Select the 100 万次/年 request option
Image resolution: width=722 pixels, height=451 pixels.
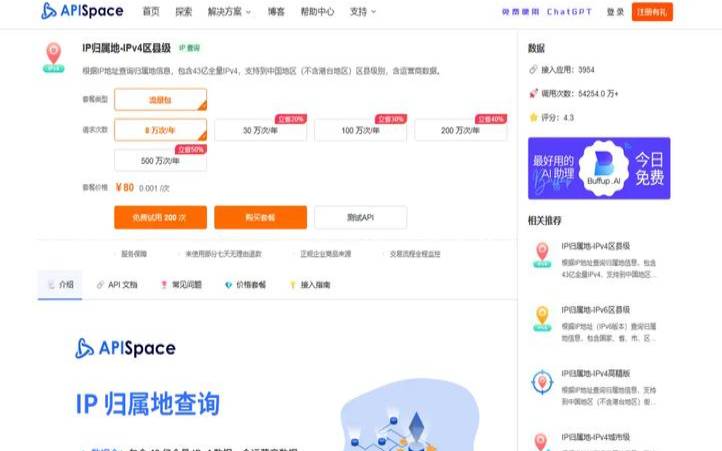[x=361, y=130]
